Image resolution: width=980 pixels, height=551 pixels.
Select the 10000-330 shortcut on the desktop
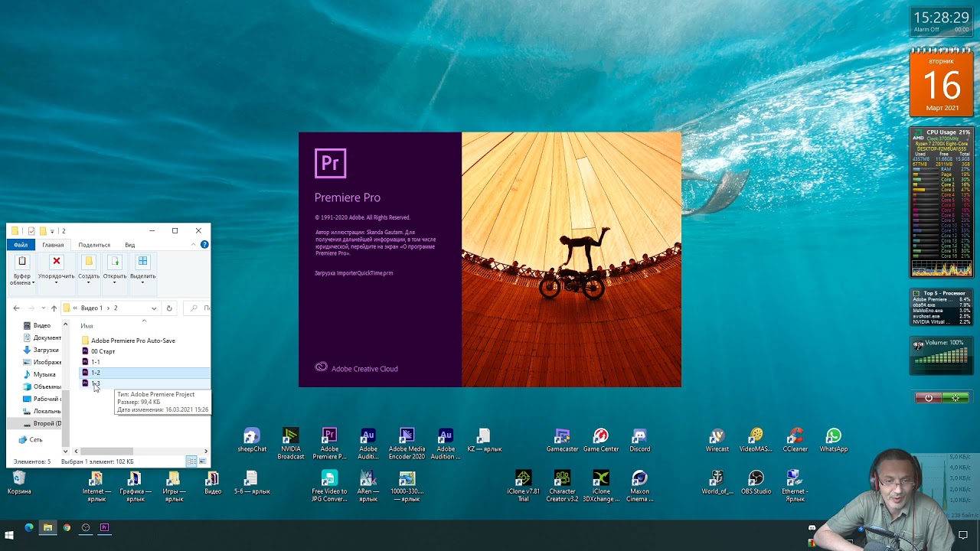[x=407, y=486]
